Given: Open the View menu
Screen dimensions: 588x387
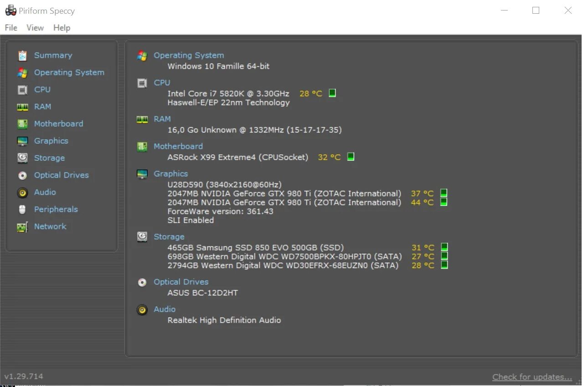Looking at the screenshot, I should pyautogui.click(x=35, y=28).
